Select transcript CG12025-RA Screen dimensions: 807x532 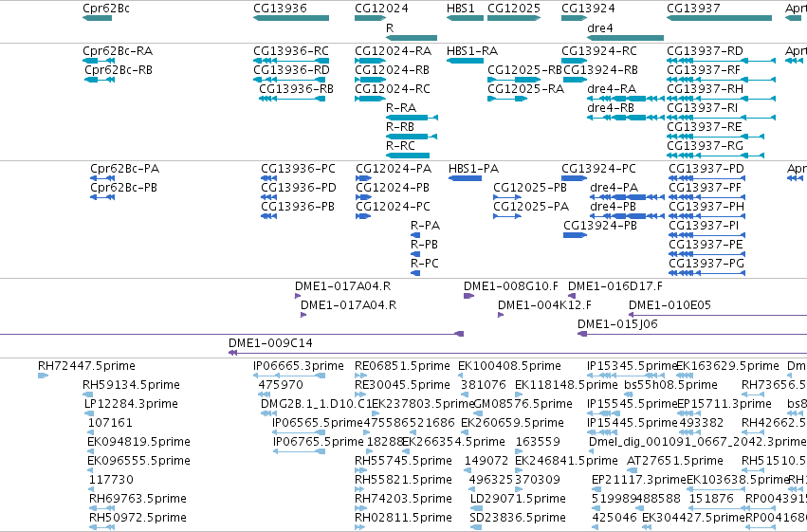coord(507,99)
